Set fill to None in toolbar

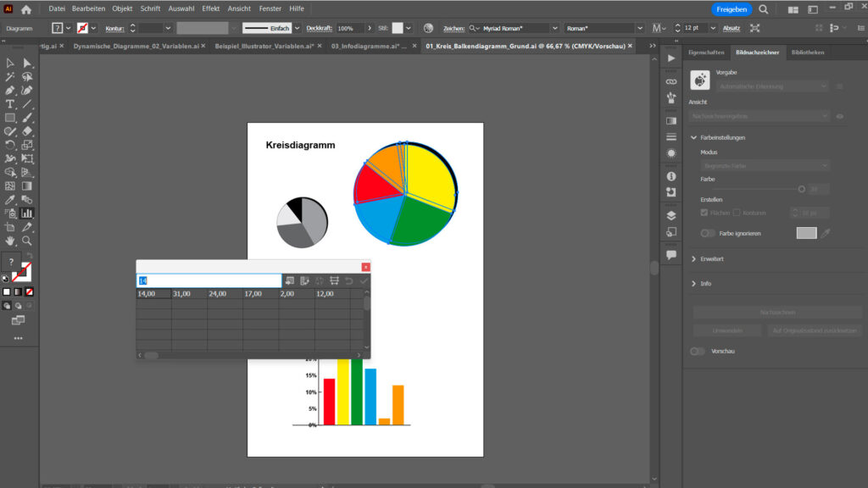click(x=30, y=291)
